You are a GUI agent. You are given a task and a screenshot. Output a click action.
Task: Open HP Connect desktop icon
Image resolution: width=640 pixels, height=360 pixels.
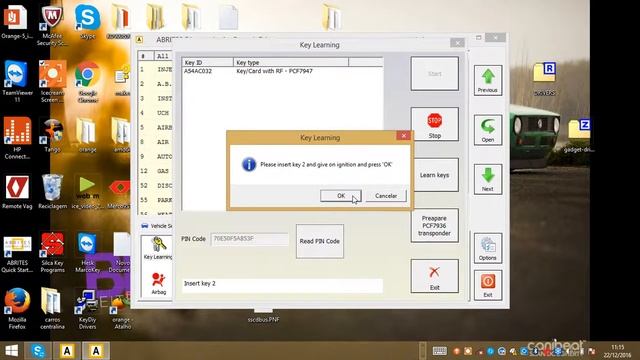17,138
